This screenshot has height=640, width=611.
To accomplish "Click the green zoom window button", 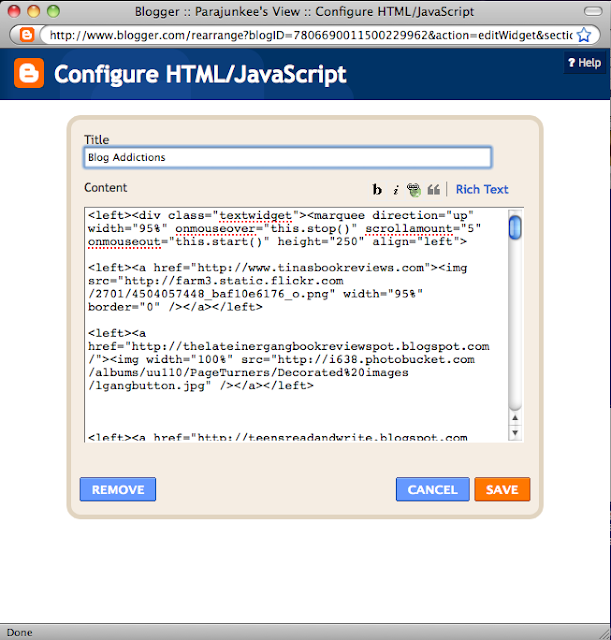I will click(53, 11).
